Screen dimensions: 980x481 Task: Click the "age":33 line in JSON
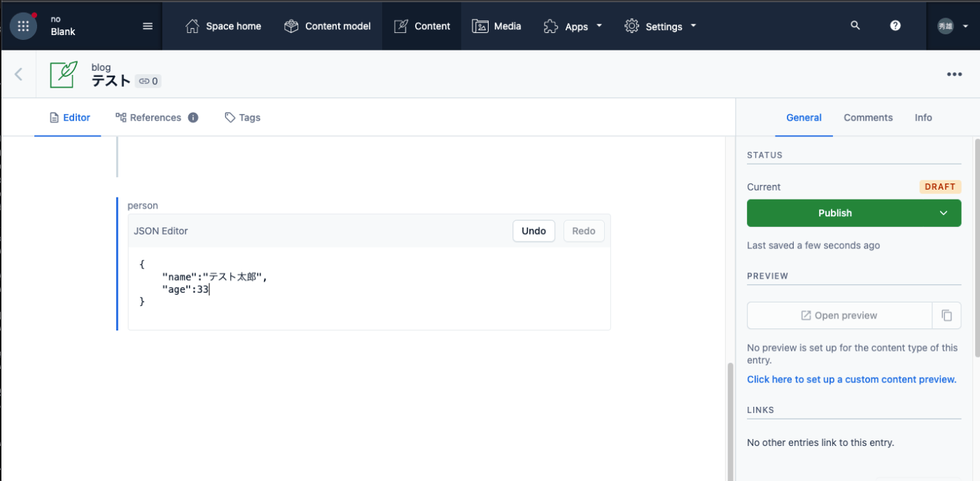[x=185, y=289]
